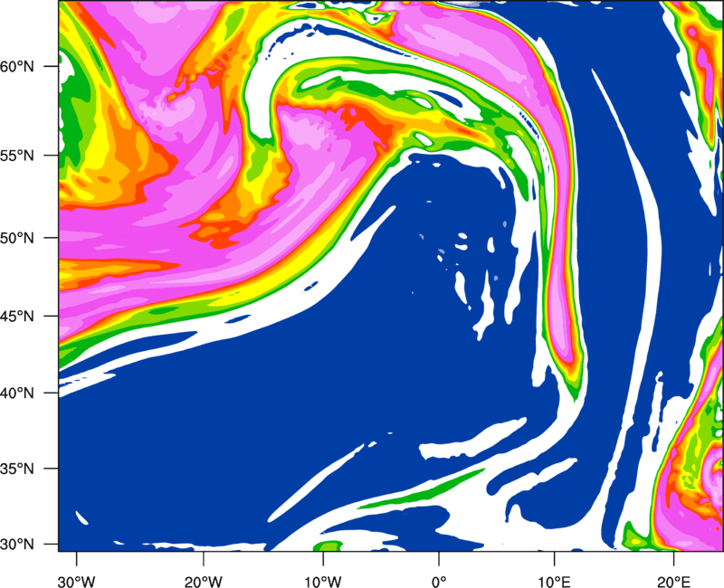The image size is (724, 588).
Task: Click the 35°N latitude axis label
Action: (x=17, y=469)
